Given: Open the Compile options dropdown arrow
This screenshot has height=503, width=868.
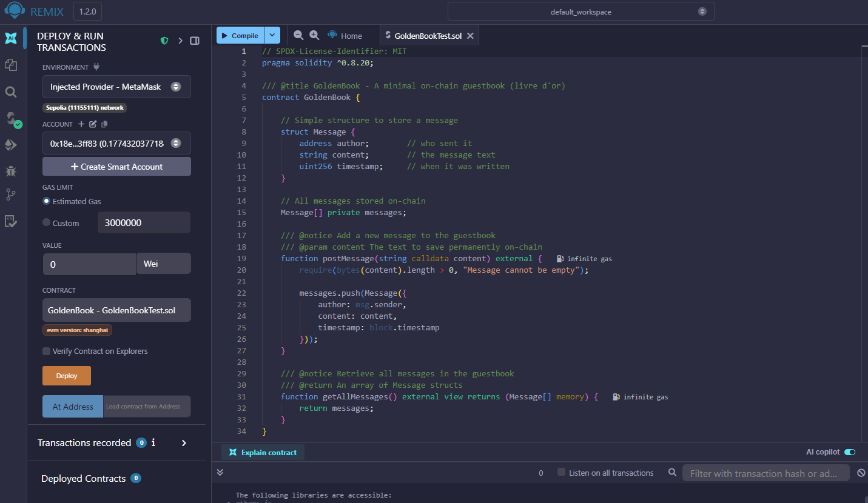Looking at the screenshot, I should coord(273,36).
